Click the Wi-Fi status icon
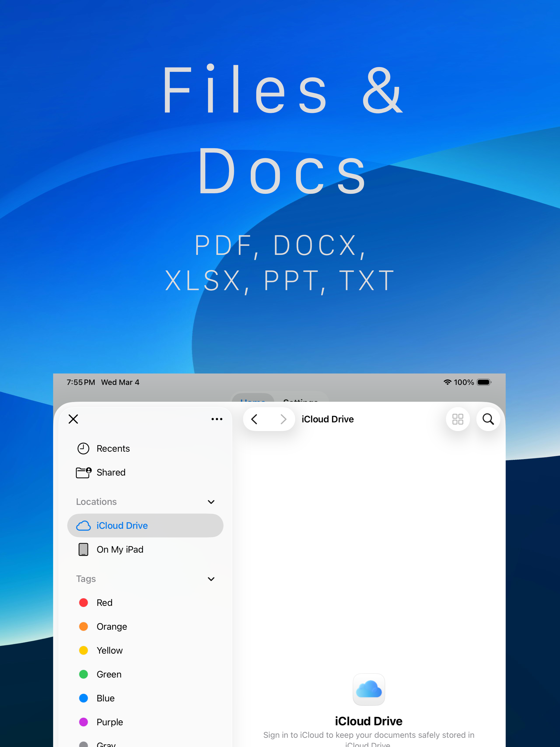The image size is (560, 747). tap(447, 382)
